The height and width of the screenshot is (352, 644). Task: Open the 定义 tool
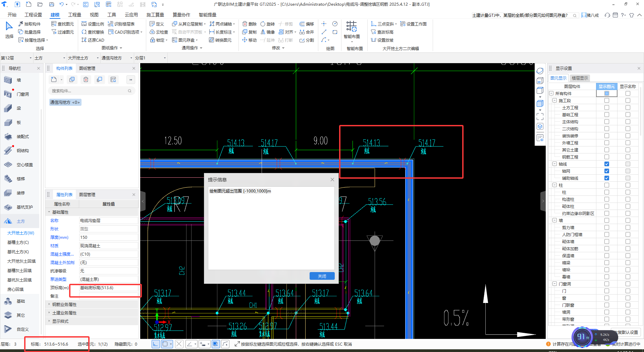(x=157, y=24)
